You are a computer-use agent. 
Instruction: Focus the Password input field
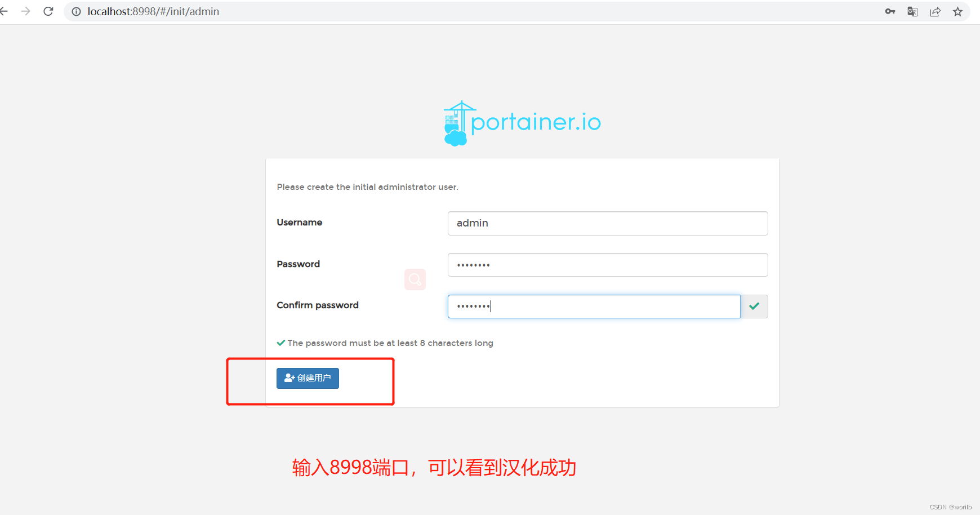point(608,265)
